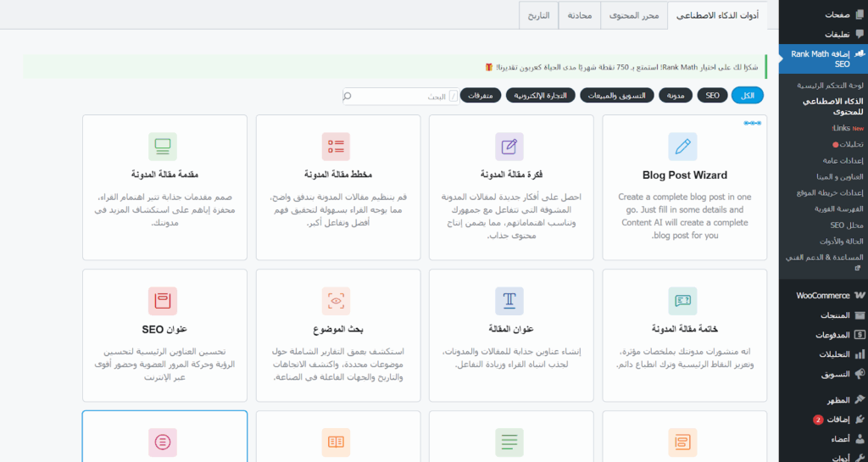Click the عنوان SEO tool icon
The image size is (868, 462).
(162, 301)
